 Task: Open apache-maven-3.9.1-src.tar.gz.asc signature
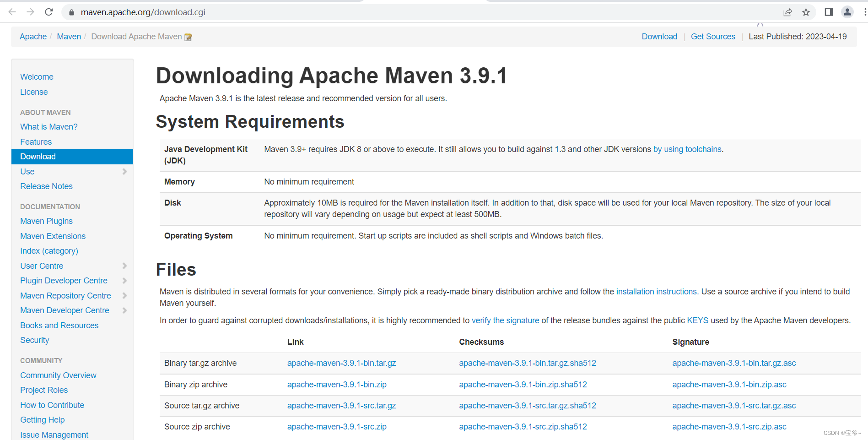(734, 406)
